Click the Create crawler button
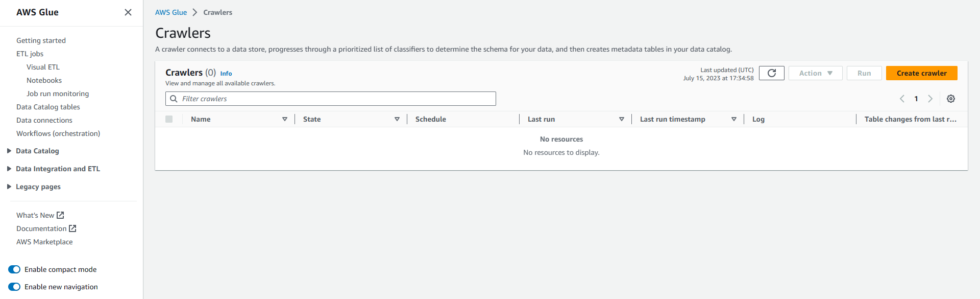Screen dimensions: 980x299 [x=921, y=73]
